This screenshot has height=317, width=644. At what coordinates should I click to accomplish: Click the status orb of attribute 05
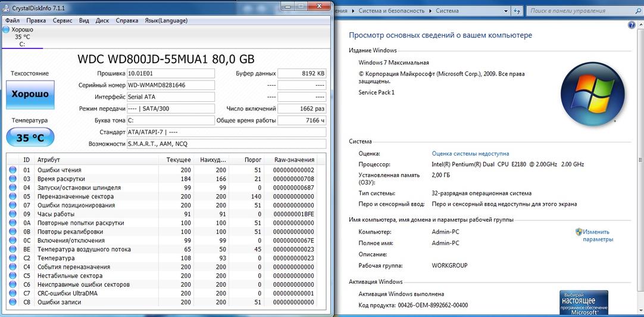tap(12, 197)
